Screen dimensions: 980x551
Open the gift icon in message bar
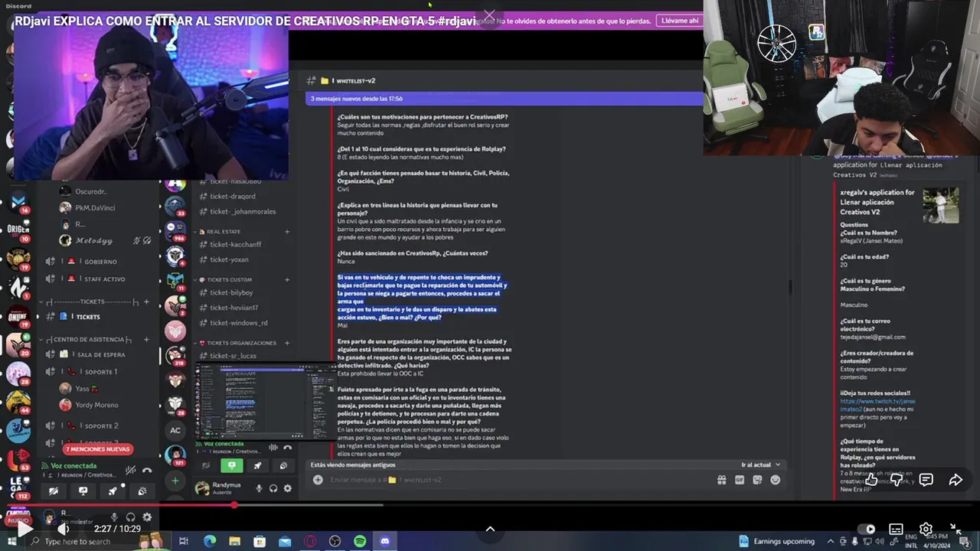click(x=721, y=480)
